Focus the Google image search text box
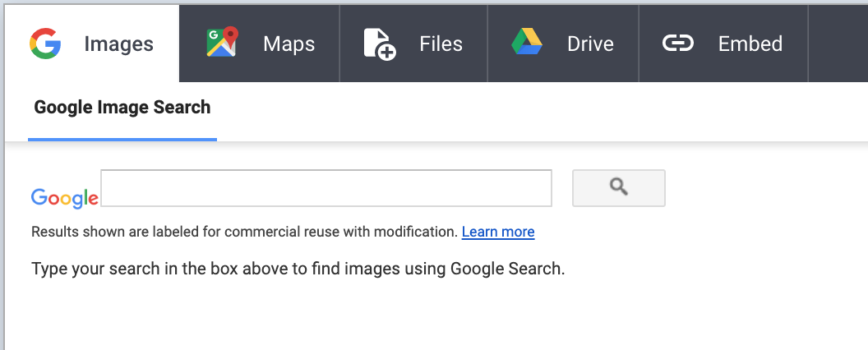The height and width of the screenshot is (350, 868). tap(325, 188)
